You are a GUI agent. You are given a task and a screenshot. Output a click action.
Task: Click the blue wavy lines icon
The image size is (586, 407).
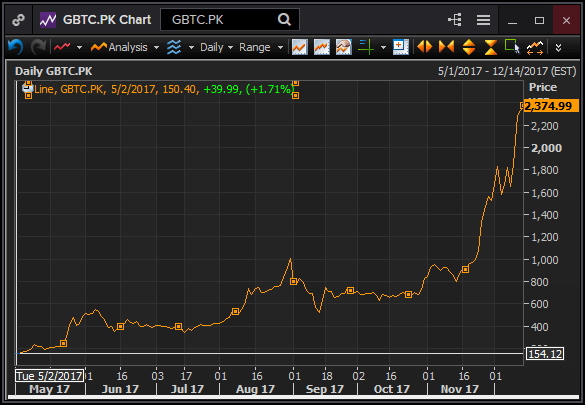pyautogui.click(x=174, y=47)
